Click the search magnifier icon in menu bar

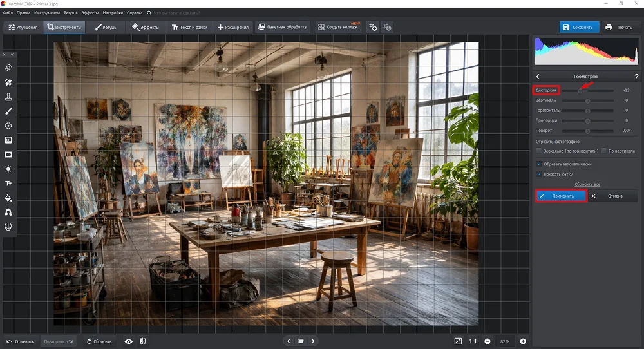(x=149, y=13)
